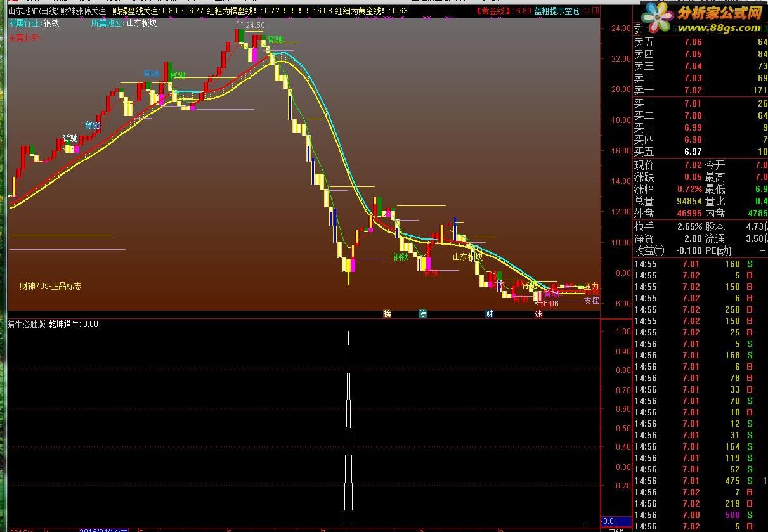This screenshot has height=532, width=768.
Task: Click the 股本 4.73 field
Action: point(736,226)
